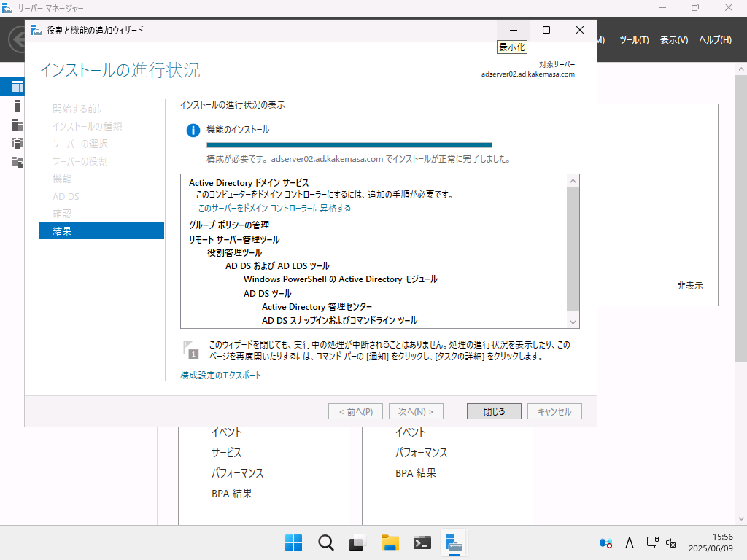Click AD DS および AD LDS ツール entry

(x=277, y=266)
